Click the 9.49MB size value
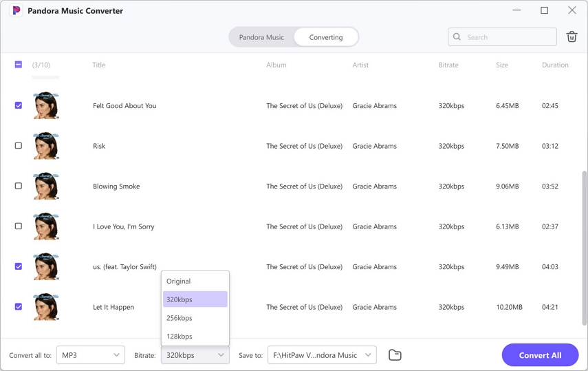Image resolution: width=588 pixels, height=371 pixels. (x=508, y=266)
